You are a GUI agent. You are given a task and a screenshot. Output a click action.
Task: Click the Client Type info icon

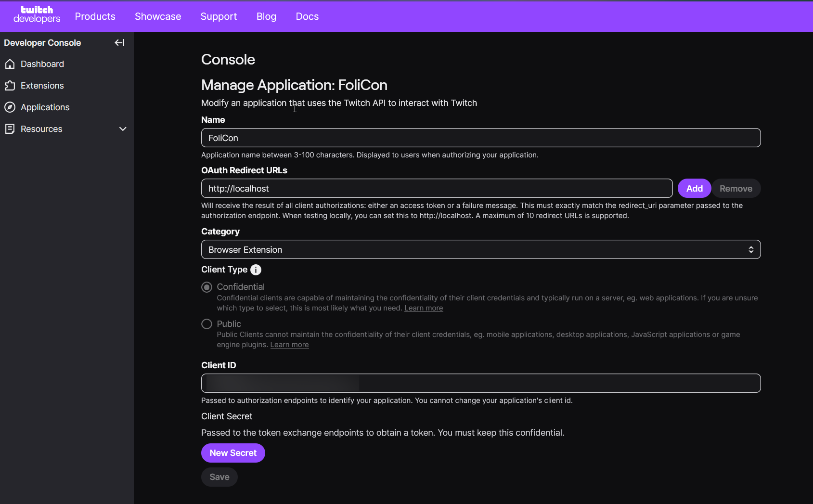[256, 270]
